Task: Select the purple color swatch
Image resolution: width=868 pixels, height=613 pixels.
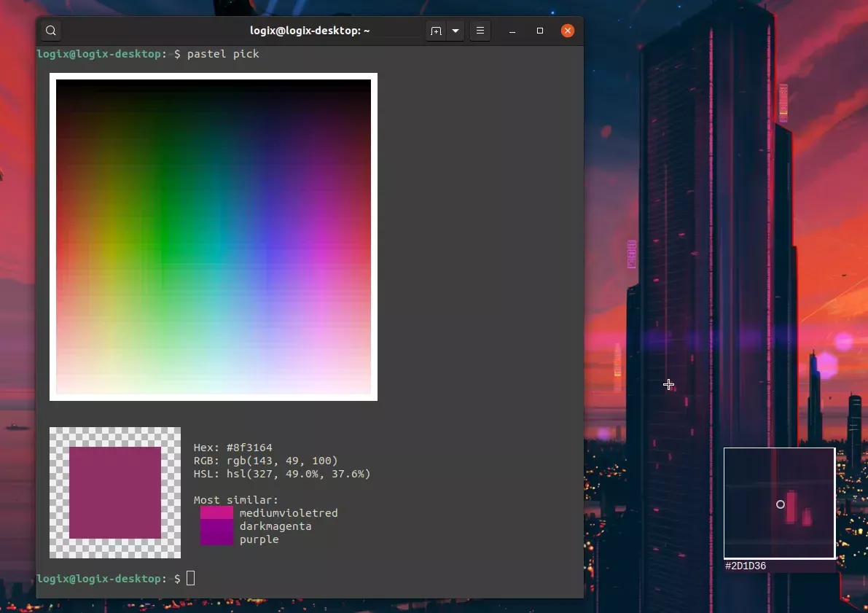Action: click(x=216, y=539)
